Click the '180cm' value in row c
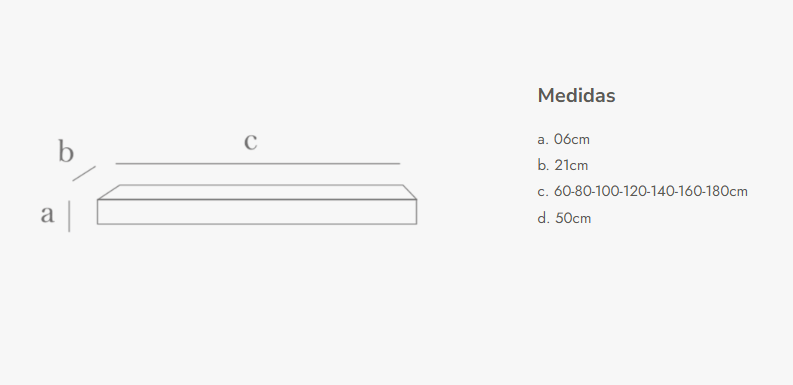 726,192
